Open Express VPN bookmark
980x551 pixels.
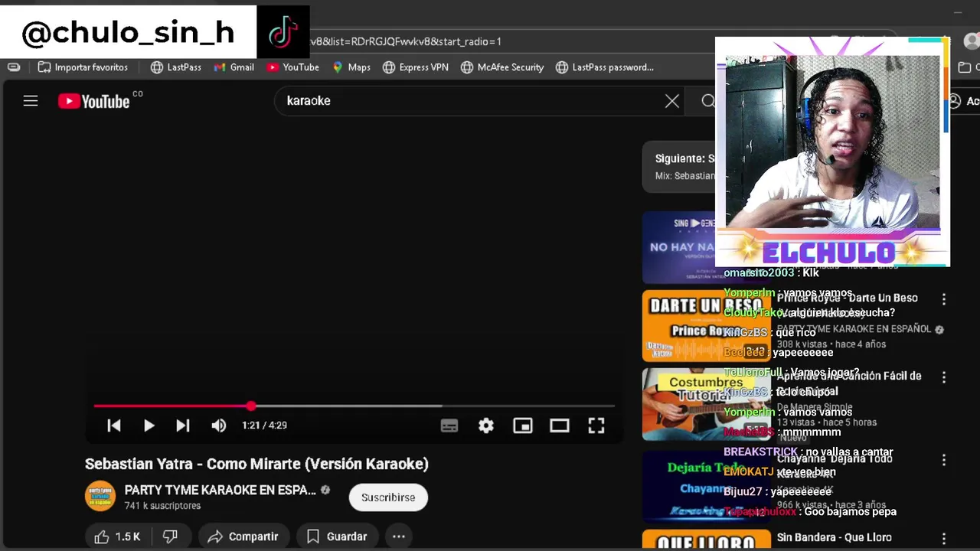click(416, 67)
